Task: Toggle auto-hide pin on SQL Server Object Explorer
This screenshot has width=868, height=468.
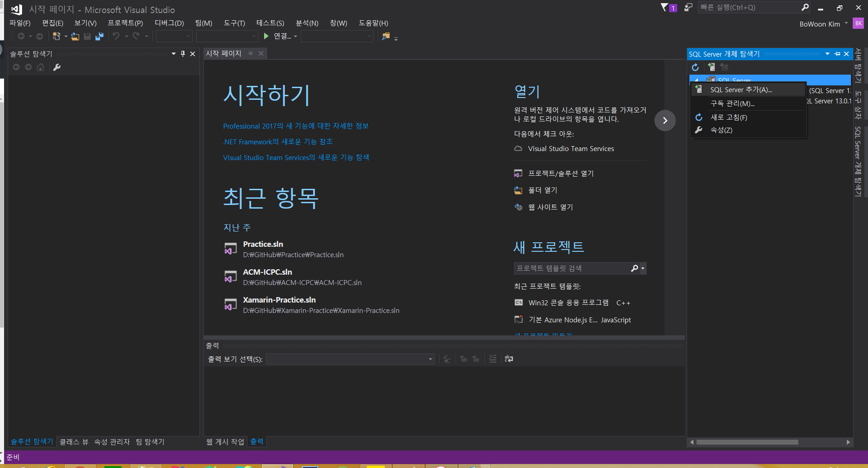Action: point(837,54)
